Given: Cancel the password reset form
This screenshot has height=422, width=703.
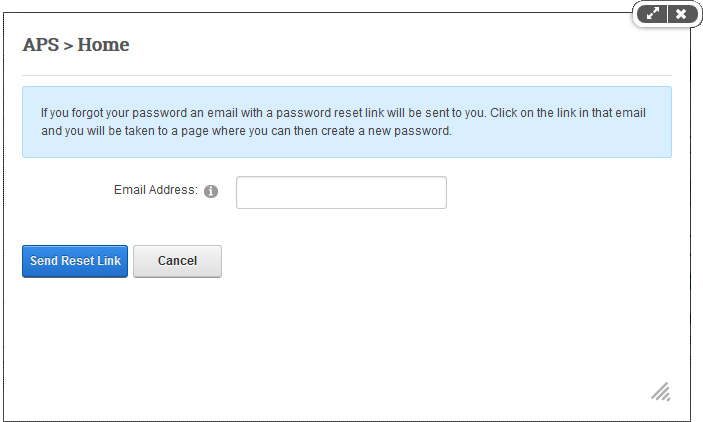Looking at the screenshot, I should (x=177, y=261).
